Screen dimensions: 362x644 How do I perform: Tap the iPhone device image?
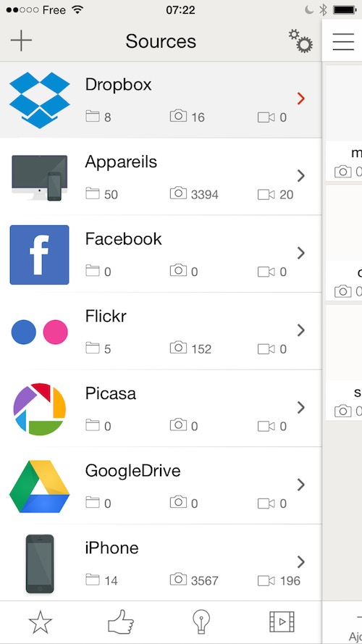coord(40,564)
